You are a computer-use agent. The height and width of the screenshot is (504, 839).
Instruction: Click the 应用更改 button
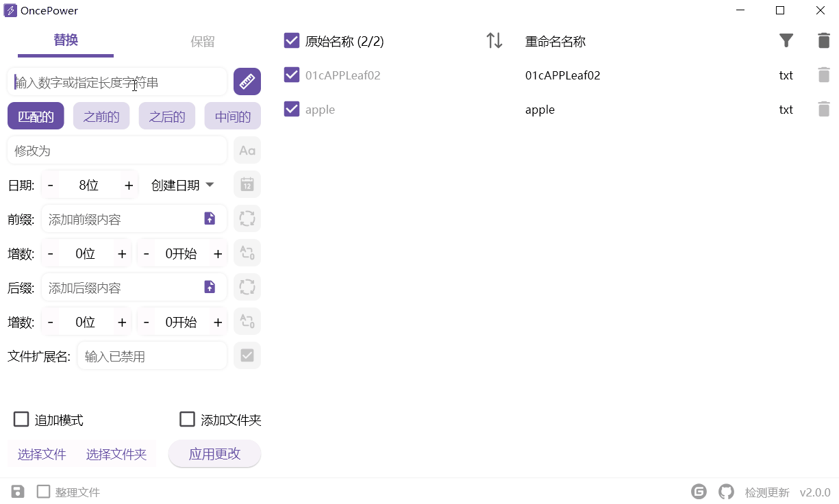coord(214,453)
